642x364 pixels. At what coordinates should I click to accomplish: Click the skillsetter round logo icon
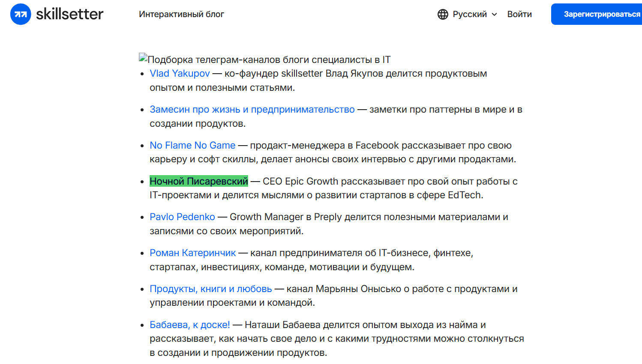click(21, 14)
